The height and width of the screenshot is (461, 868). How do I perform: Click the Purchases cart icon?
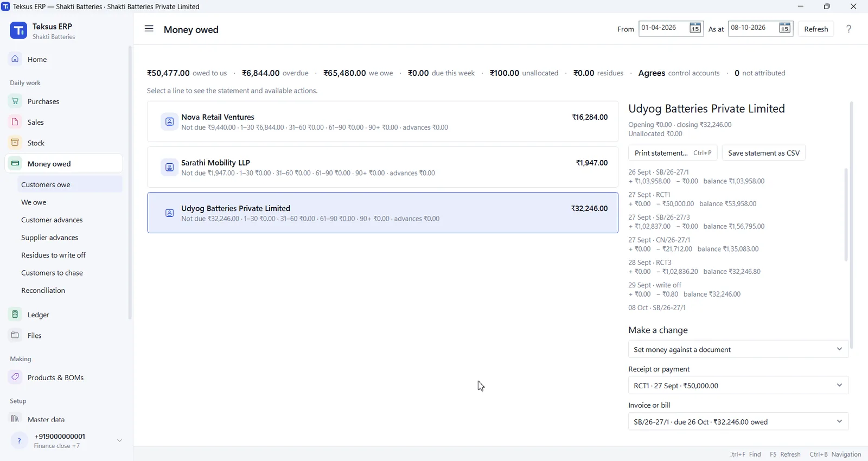coord(15,101)
